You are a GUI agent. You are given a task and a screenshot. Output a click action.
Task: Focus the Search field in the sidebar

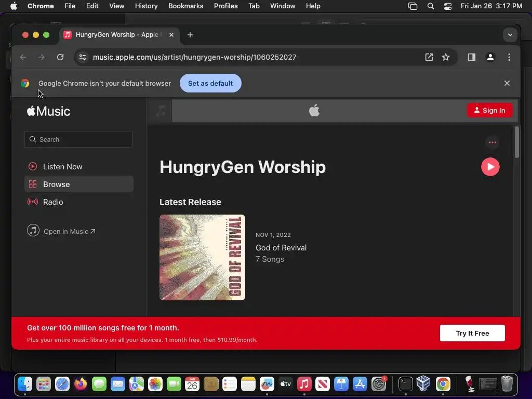pos(78,139)
